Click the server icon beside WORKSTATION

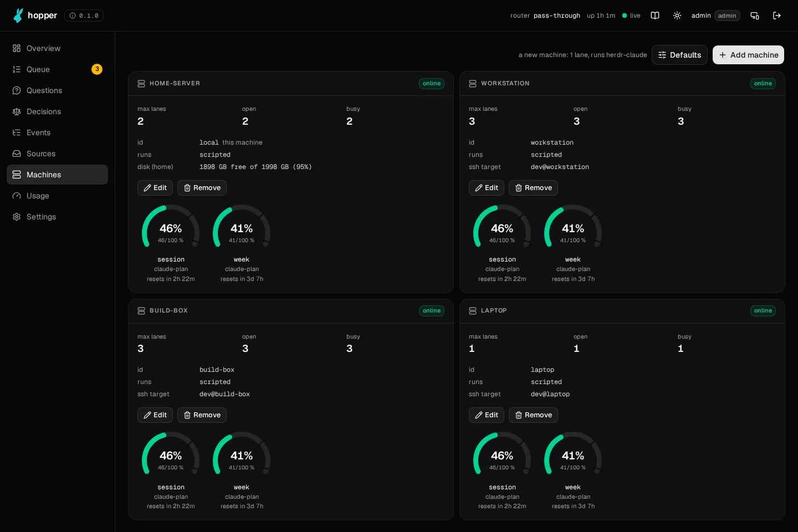(x=473, y=84)
